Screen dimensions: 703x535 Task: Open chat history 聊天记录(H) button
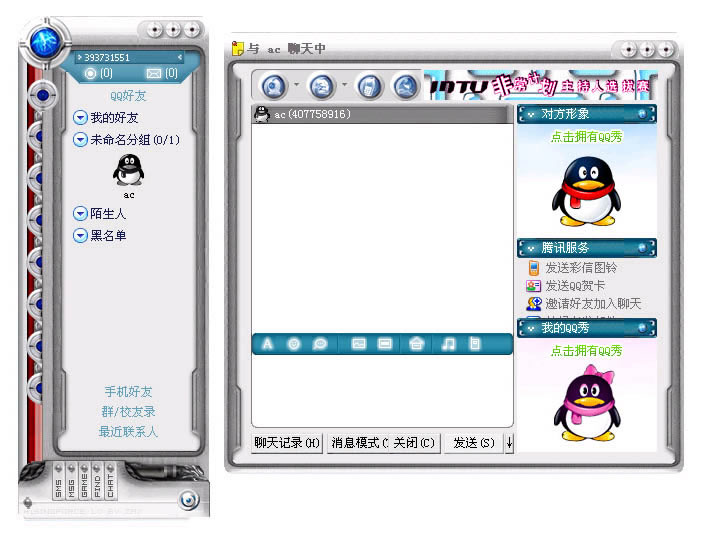click(x=287, y=443)
